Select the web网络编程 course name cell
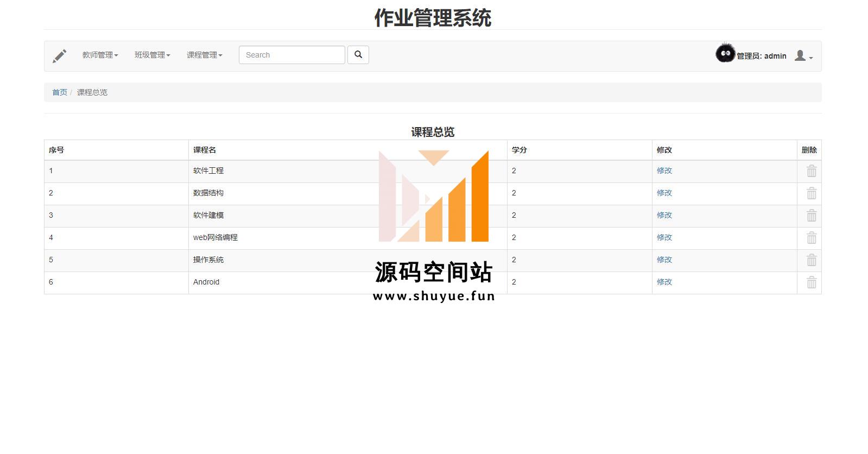 (x=348, y=238)
